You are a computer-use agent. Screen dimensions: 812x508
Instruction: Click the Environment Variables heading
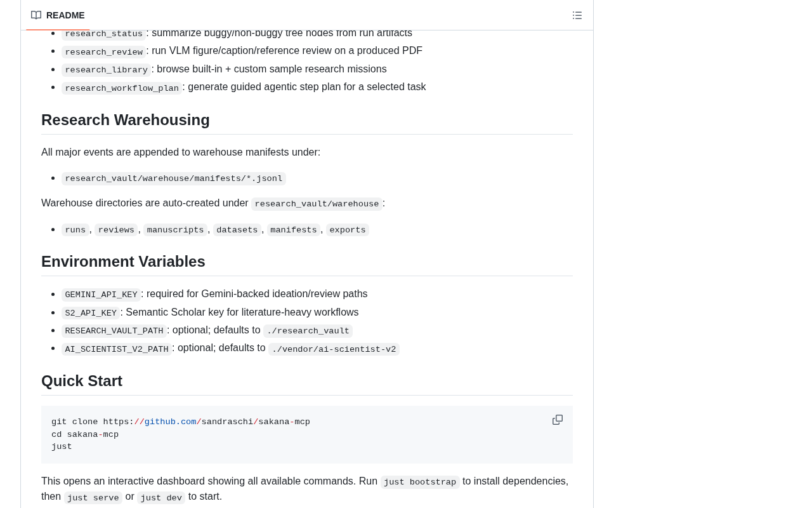(x=123, y=262)
